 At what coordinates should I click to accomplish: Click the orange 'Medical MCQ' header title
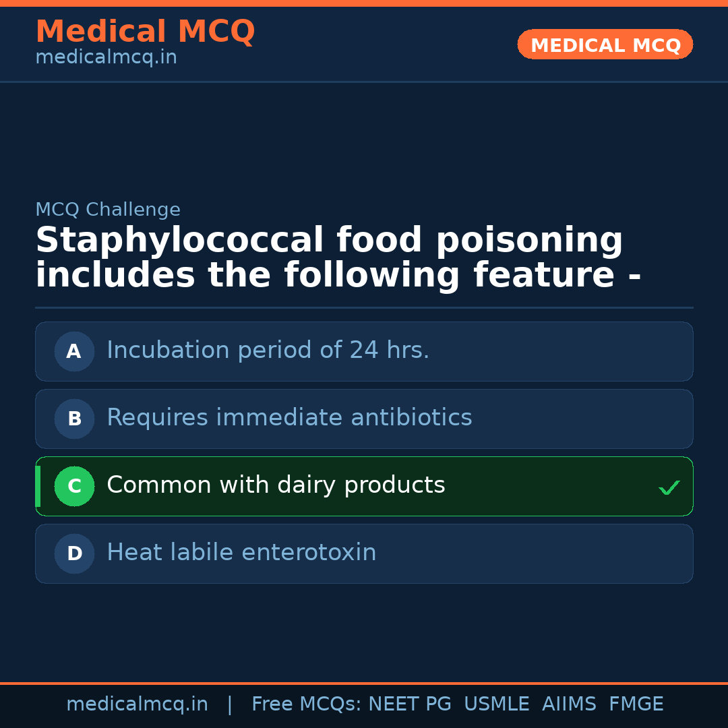(x=145, y=32)
